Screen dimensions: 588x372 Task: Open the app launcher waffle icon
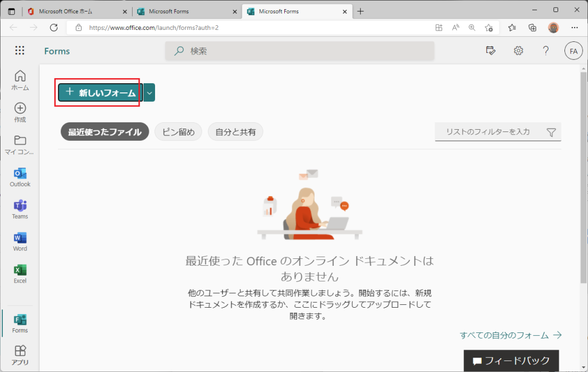[20, 51]
